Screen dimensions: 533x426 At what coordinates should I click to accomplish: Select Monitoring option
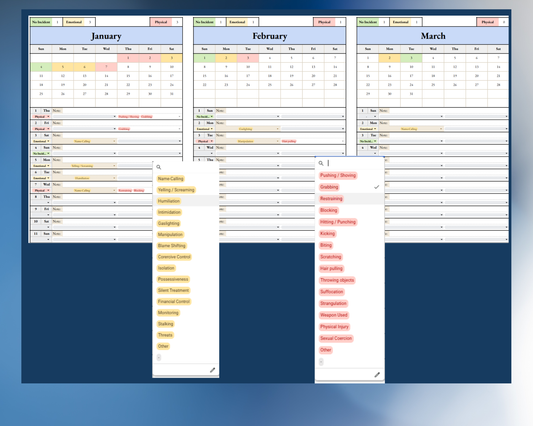168,313
